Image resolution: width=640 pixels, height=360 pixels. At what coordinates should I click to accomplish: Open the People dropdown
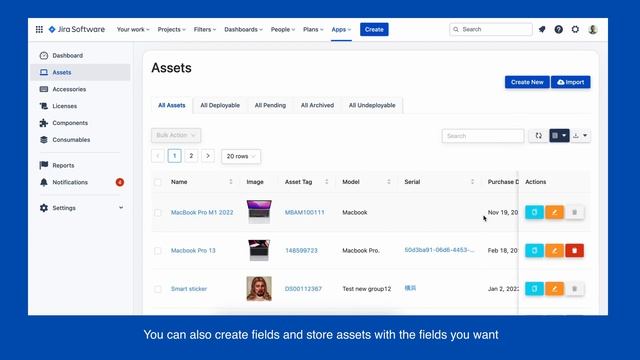tap(282, 29)
